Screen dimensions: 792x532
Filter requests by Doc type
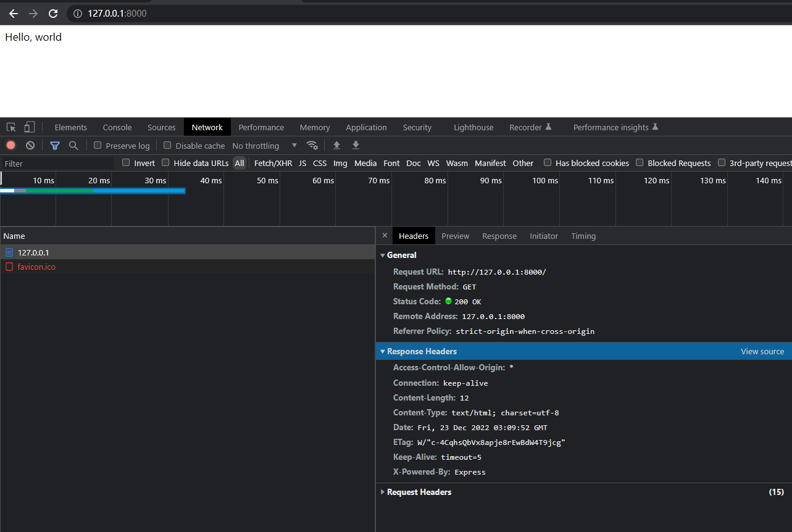[414, 163]
